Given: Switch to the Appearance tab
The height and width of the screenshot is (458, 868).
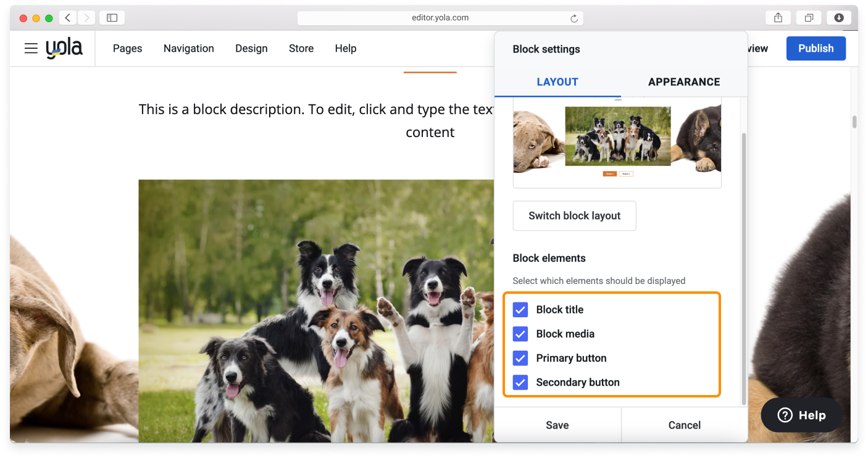Looking at the screenshot, I should point(683,81).
